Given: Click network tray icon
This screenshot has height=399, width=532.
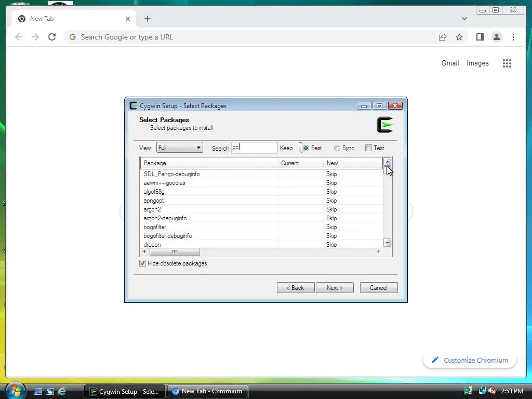Looking at the screenshot, I should [x=482, y=391].
